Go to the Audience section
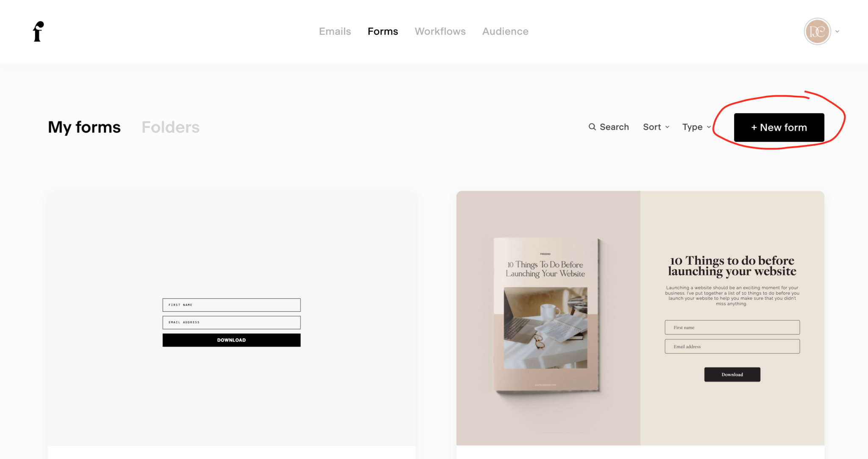Screen dimensions: 868x459 click(x=505, y=31)
